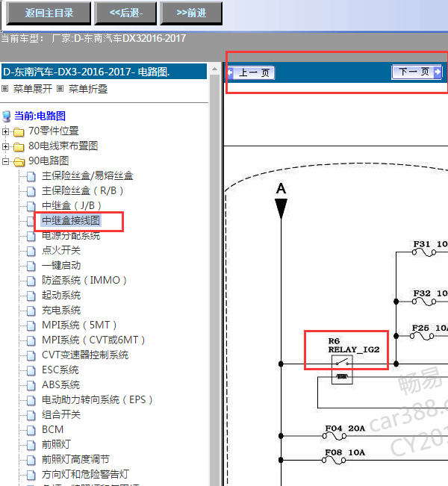Go to next page with 下一页
Screen dimensions: 448x486
point(417,72)
